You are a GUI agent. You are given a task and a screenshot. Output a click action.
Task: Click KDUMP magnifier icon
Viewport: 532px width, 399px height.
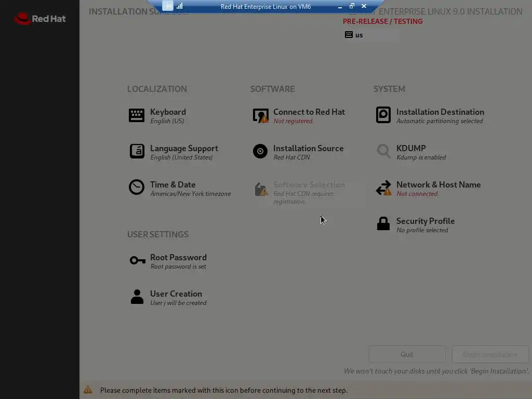tap(383, 151)
